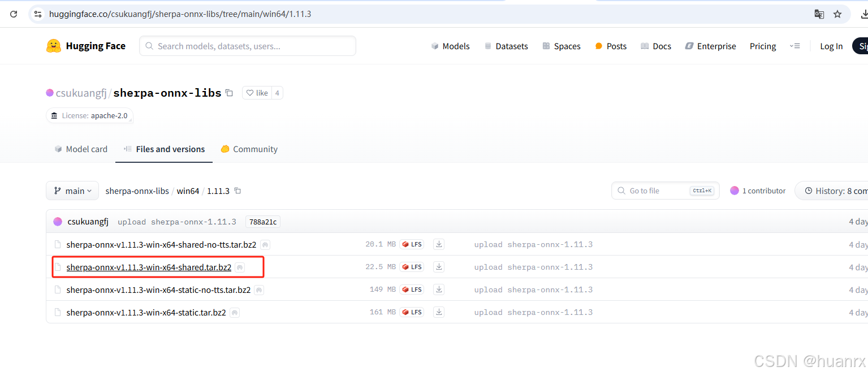Click the search models input field

click(248, 46)
